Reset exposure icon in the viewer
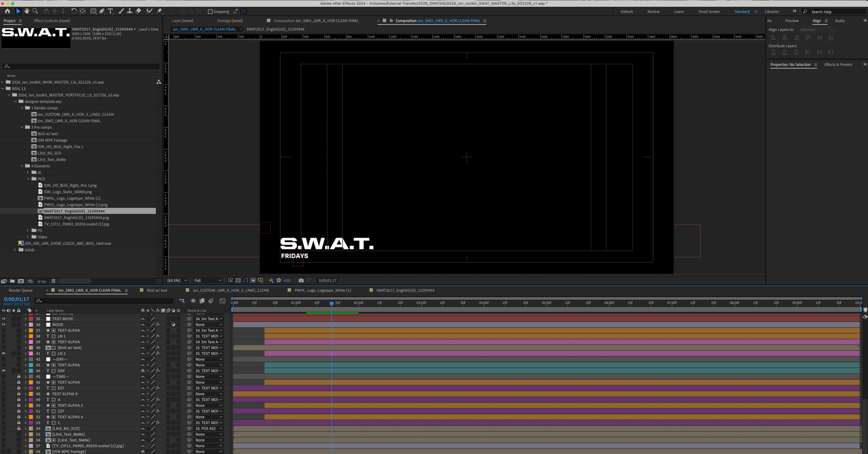 coord(279,280)
